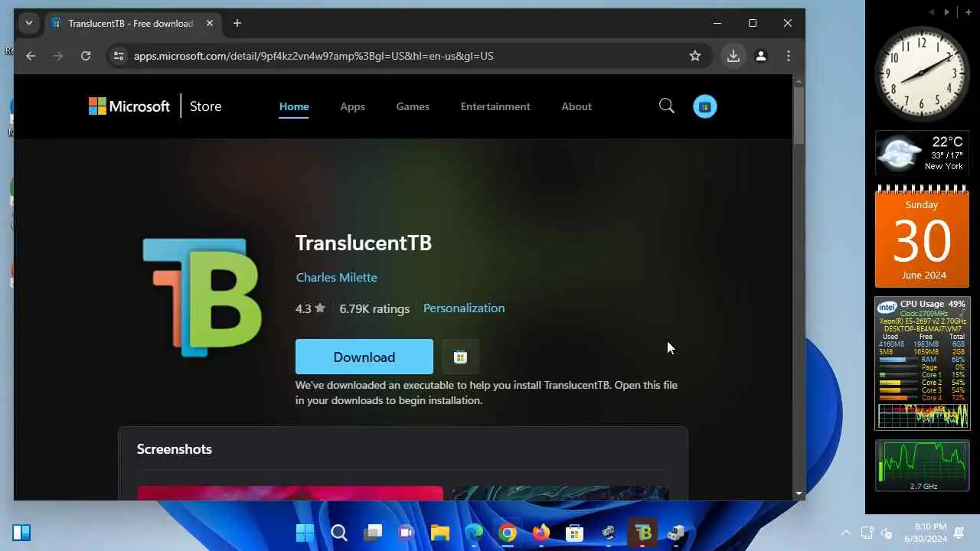Open the New York weather gadget
Screen dimensions: 980x551
[922, 153]
